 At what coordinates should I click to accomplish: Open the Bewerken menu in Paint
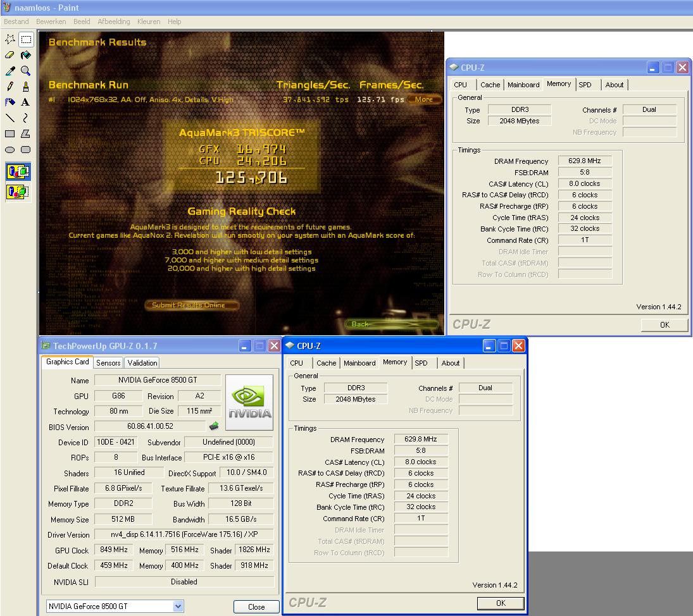[x=51, y=22]
